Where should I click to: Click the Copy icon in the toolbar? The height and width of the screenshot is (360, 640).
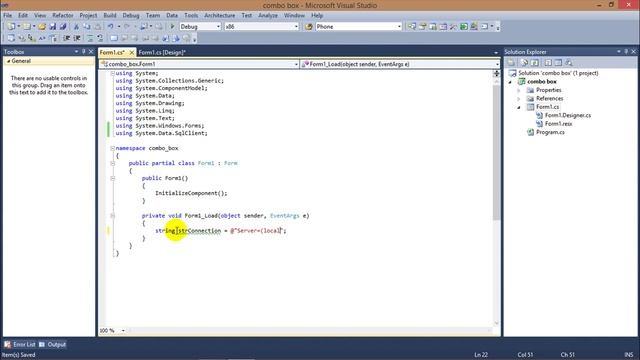87,27
